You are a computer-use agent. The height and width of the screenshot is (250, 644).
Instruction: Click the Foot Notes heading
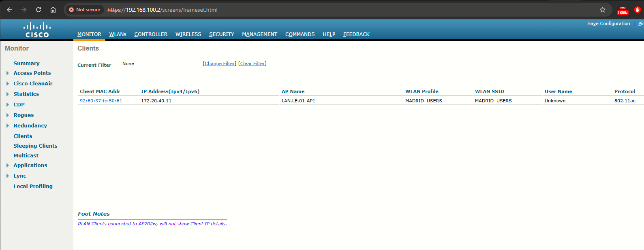[x=94, y=214]
